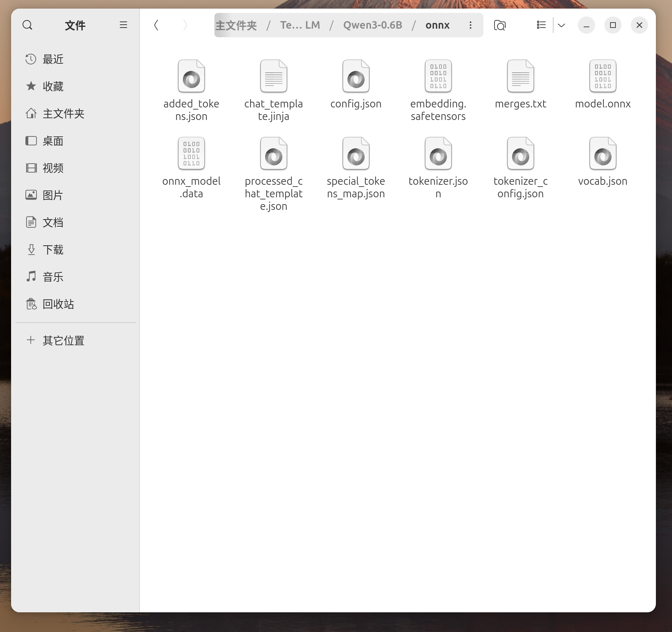Image resolution: width=672 pixels, height=632 pixels.
Task: Go to 主文件夹 (Home) in sidebar
Action: [76, 114]
